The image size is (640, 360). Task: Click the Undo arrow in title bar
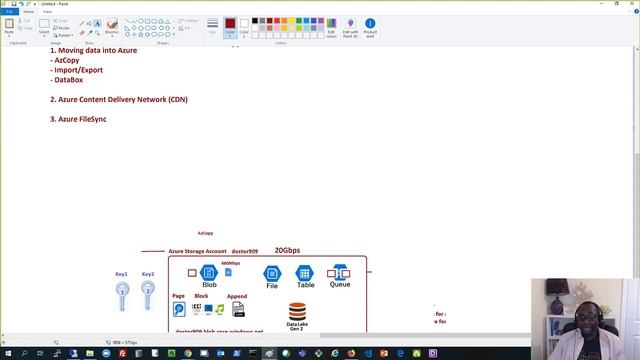pos(21,4)
